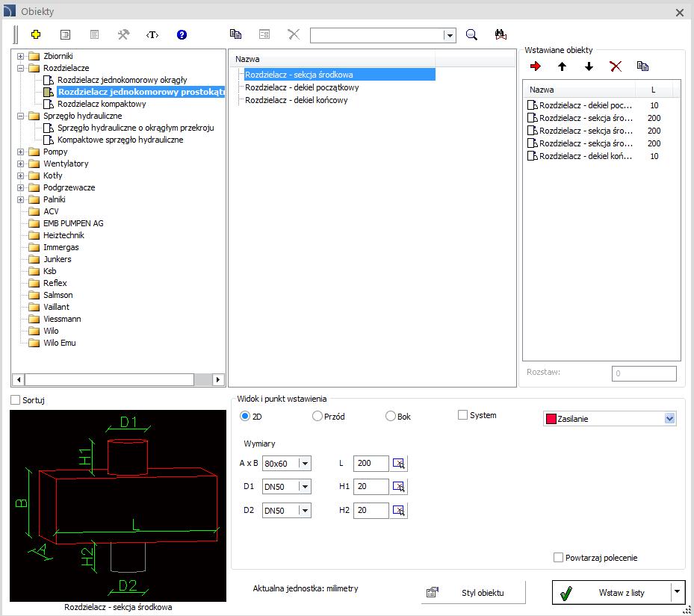
Task: Open the Zasilanie system dropdown
Action: click(x=669, y=419)
